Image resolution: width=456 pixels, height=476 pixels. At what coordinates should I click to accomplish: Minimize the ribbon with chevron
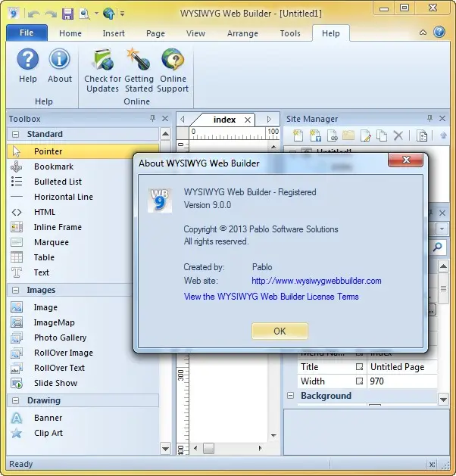[423, 33]
